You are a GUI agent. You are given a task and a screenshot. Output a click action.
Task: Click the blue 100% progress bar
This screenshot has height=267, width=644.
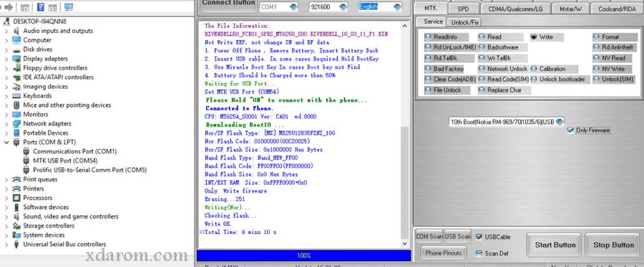(x=303, y=256)
